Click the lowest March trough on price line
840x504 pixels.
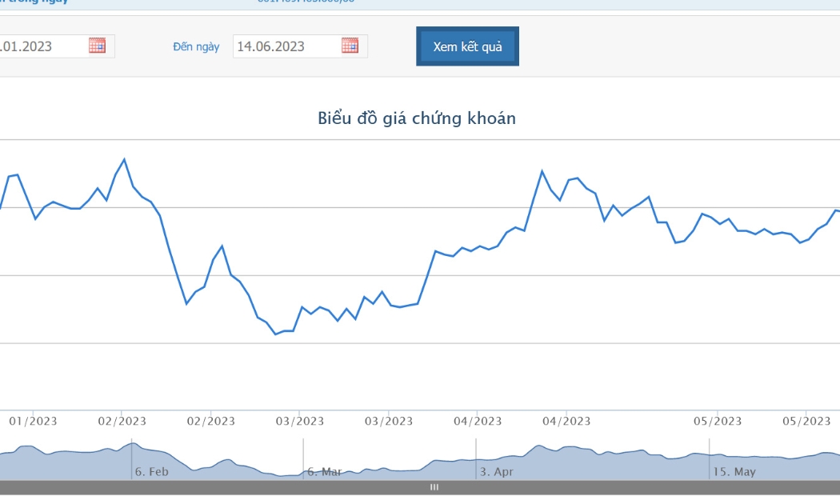click(x=275, y=334)
